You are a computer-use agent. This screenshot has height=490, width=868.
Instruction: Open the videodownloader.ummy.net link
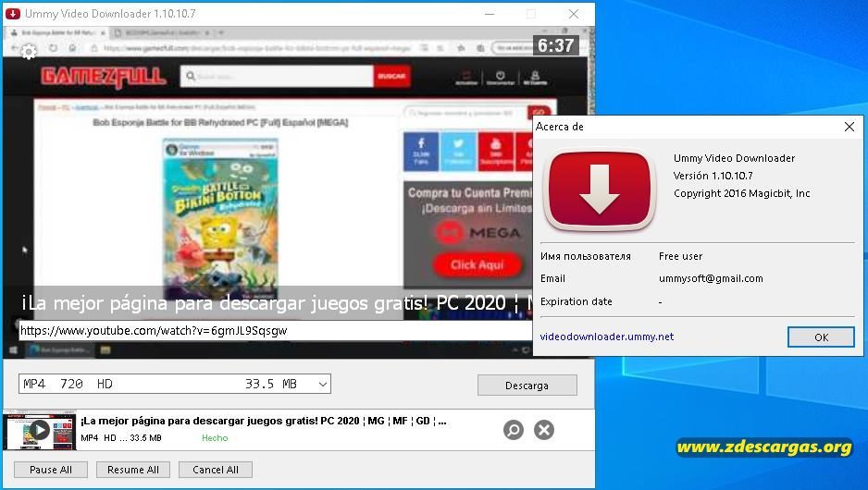607,337
